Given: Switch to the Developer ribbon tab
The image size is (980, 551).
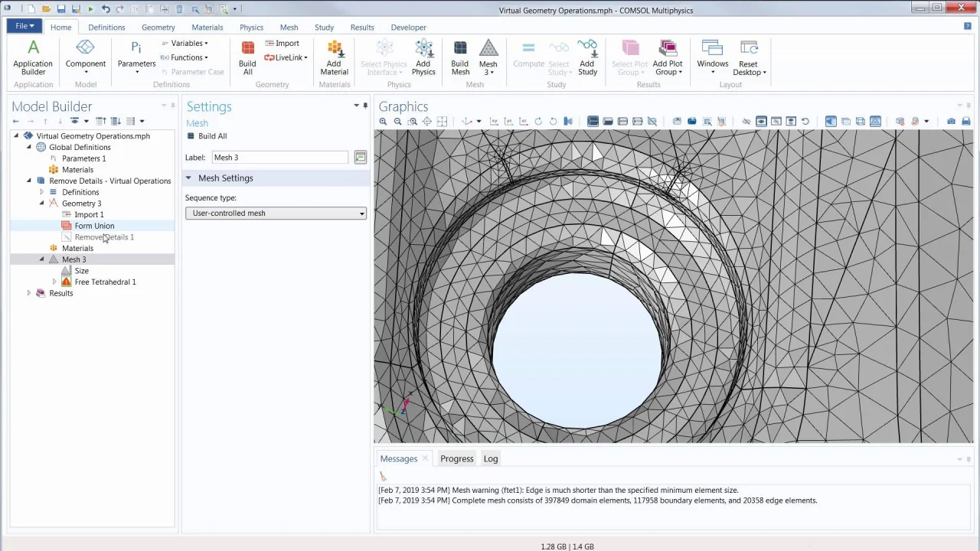Looking at the screenshot, I should (408, 28).
